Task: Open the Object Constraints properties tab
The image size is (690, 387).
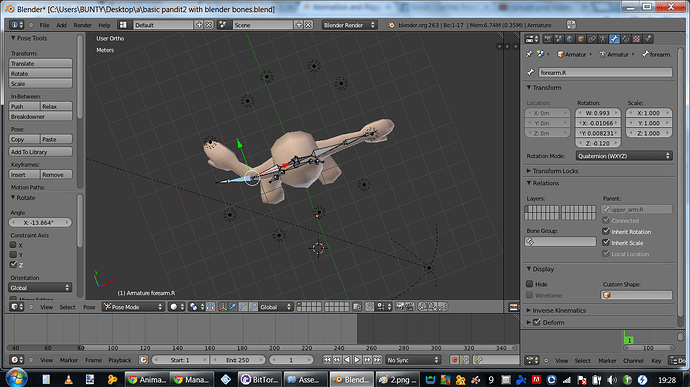Action: [x=592, y=39]
